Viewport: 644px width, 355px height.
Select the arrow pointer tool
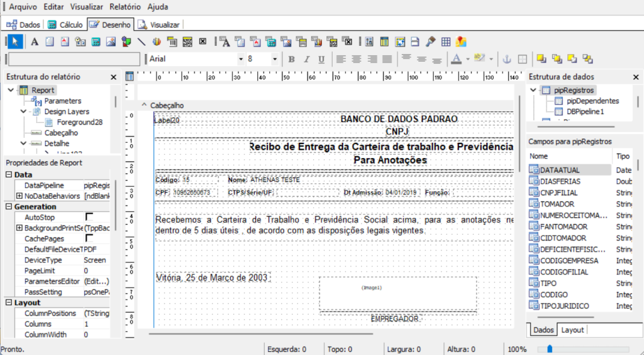point(15,42)
